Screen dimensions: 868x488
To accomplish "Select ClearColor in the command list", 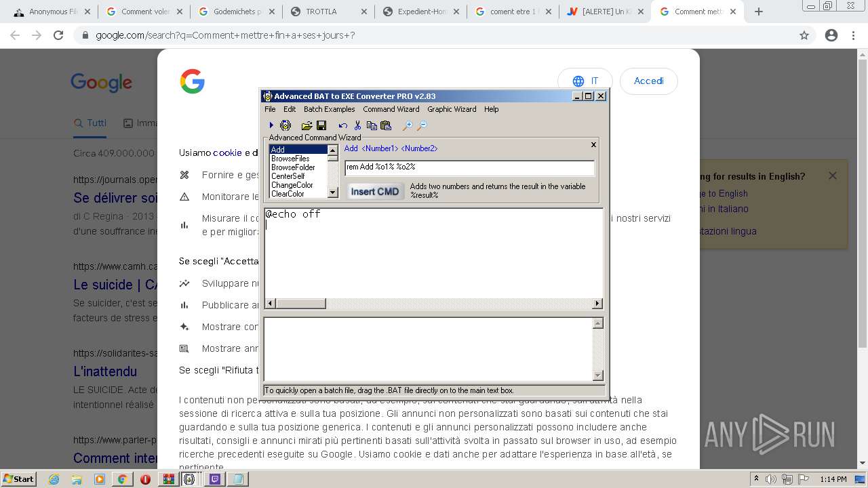I will pos(298,194).
